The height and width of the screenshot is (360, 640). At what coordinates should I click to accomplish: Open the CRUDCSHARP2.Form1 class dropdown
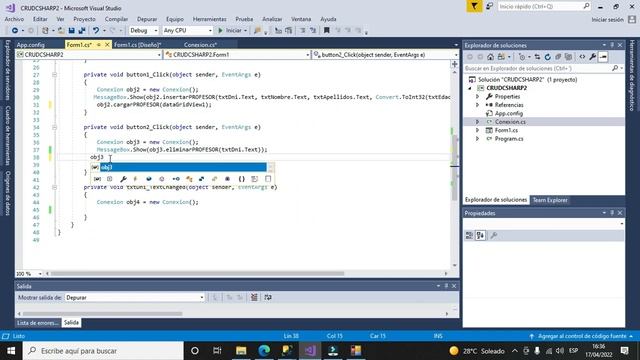(237, 55)
